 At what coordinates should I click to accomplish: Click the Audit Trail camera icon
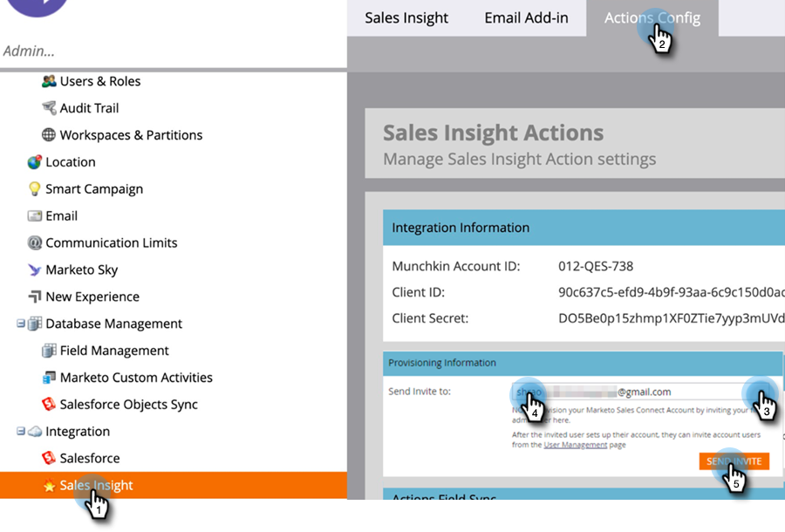(49, 107)
